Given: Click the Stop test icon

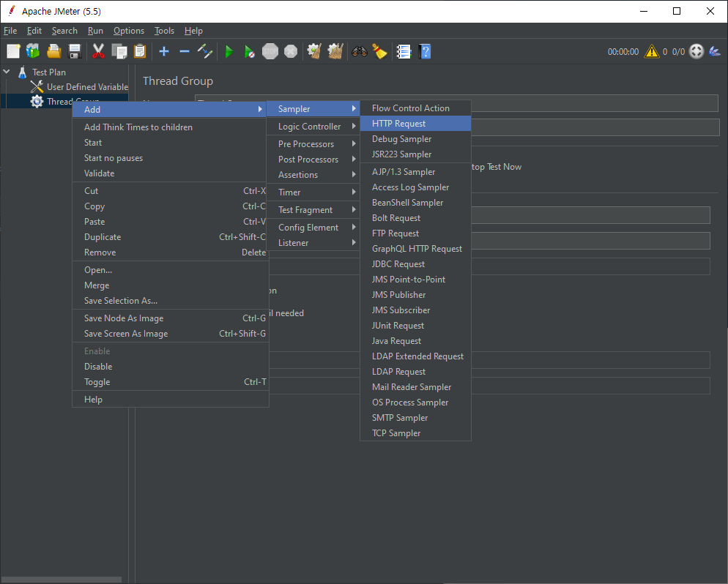Looking at the screenshot, I should [x=270, y=51].
